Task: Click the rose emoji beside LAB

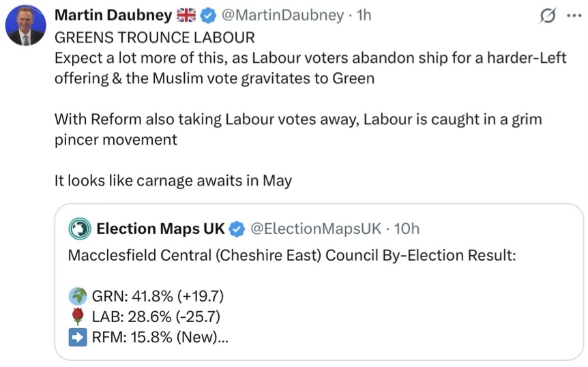Action: point(78,317)
